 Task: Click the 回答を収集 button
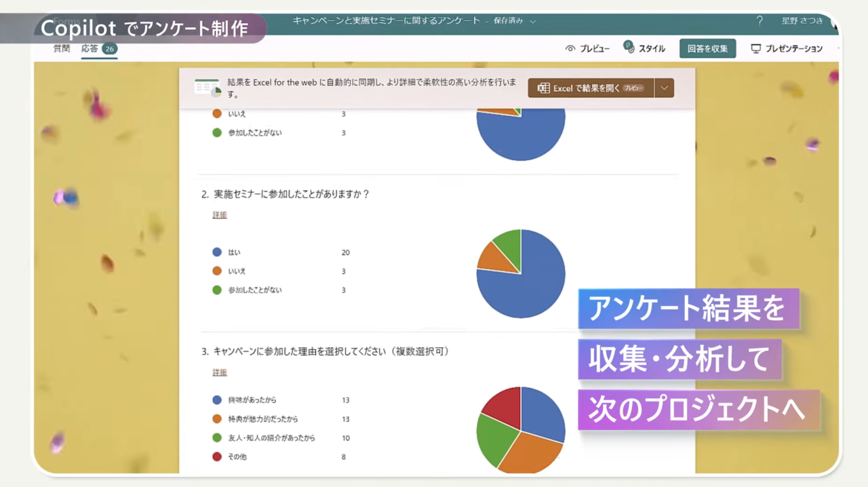[707, 49]
